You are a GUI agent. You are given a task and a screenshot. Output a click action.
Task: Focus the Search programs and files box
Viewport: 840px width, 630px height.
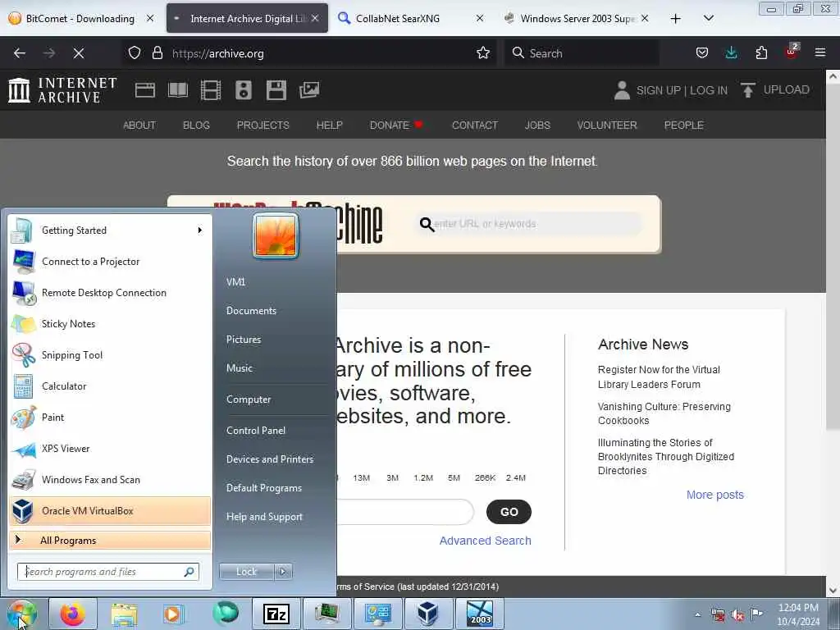coord(107,572)
